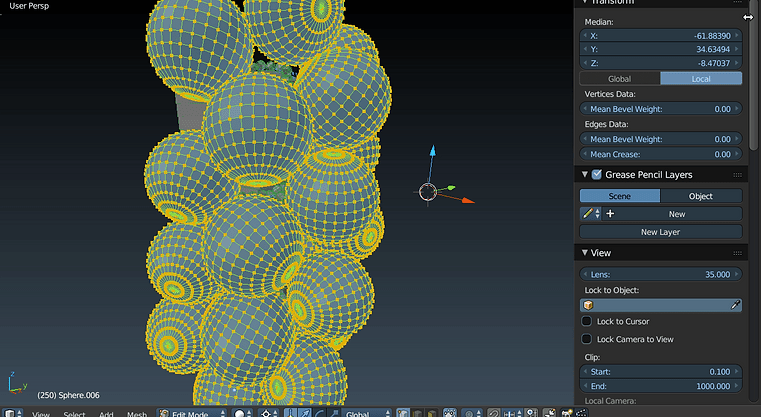761x417 pixels.
Task: Collapse the Grease Pencil Layers panel
Action: (584, 174)
